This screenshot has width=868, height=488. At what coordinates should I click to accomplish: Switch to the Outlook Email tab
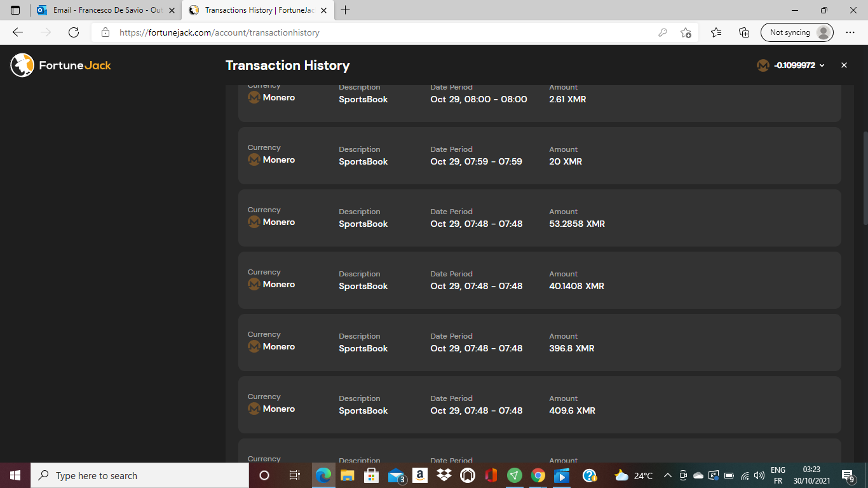[106, 10]
